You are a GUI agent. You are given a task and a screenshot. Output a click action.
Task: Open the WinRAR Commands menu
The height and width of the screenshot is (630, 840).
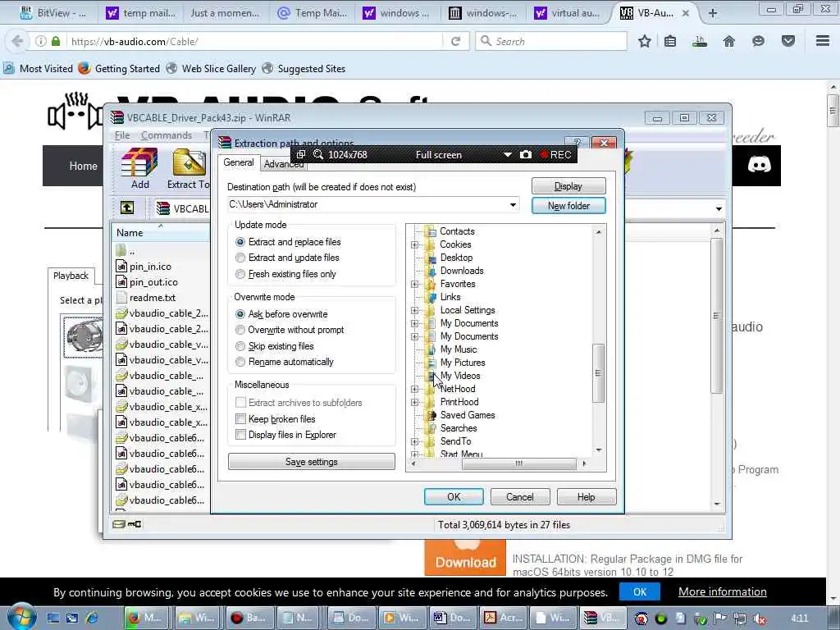point(166,135)
